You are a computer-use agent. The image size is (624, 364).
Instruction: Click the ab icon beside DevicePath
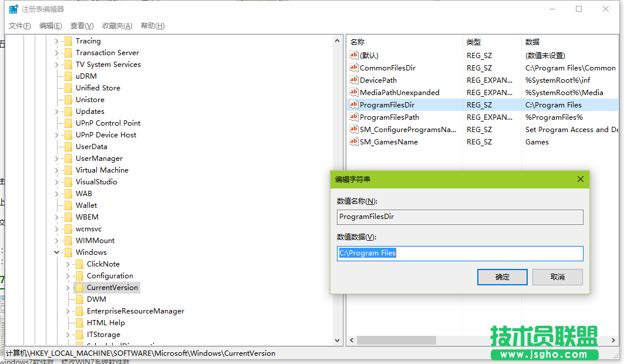tap(355, 80)
